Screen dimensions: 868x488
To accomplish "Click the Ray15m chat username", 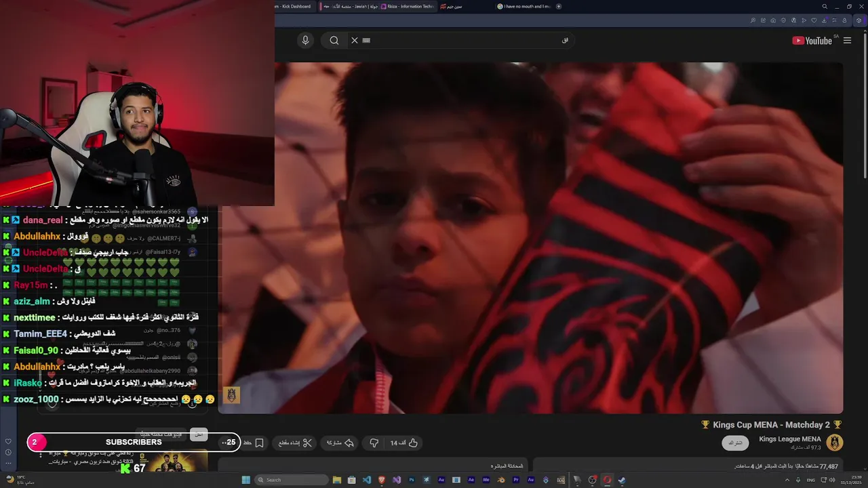I will pos(31,285).
